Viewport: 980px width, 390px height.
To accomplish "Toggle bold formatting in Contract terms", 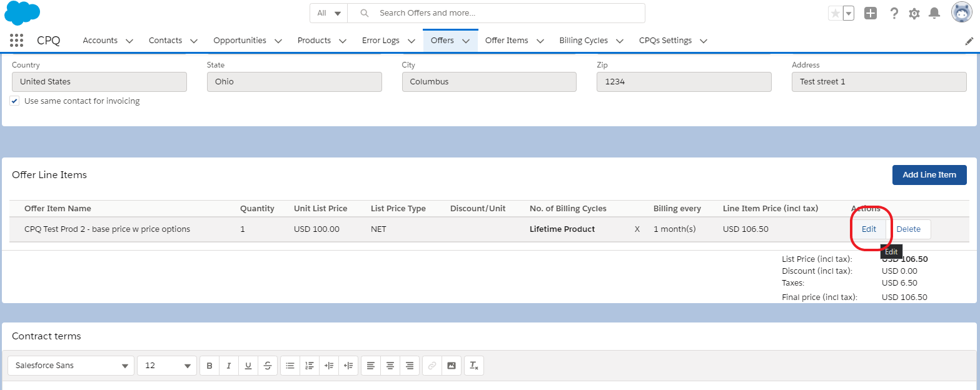I will 210,366.
